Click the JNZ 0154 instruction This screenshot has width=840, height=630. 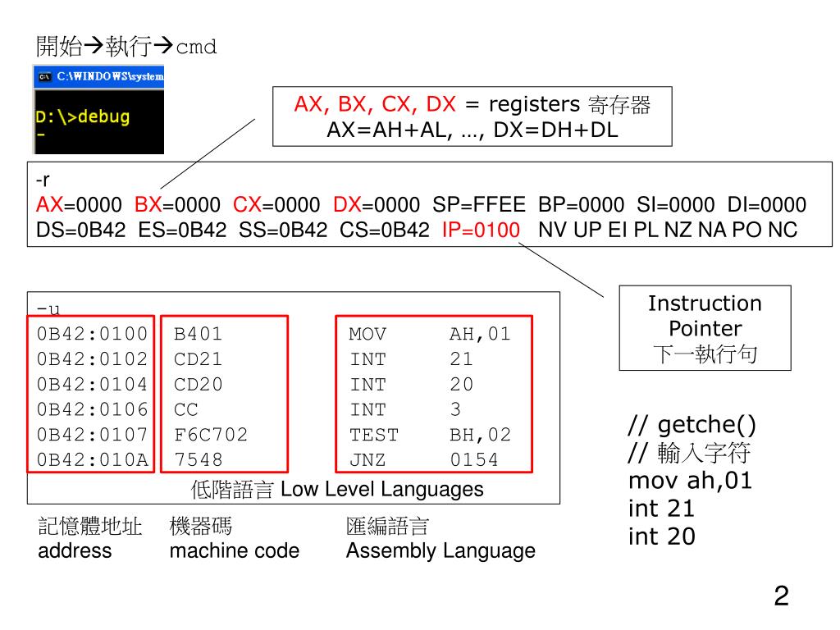424,459
